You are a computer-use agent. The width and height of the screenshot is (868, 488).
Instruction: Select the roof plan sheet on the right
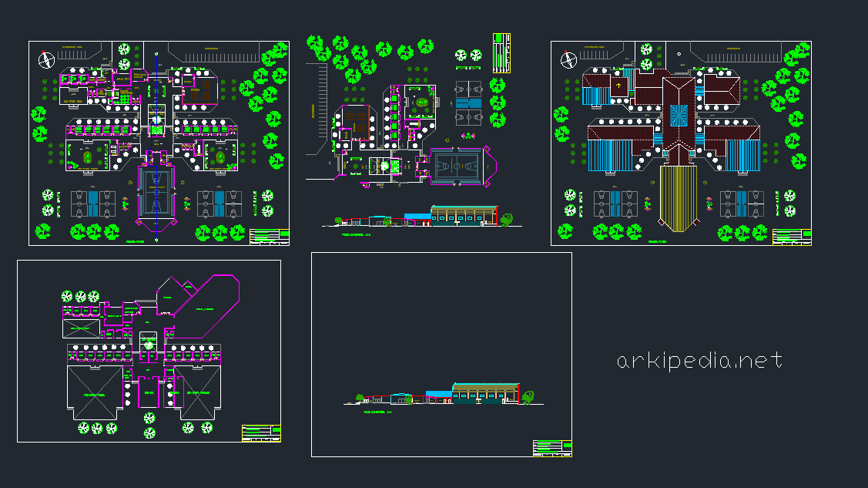pyautogui.click(x=682, y=139)
